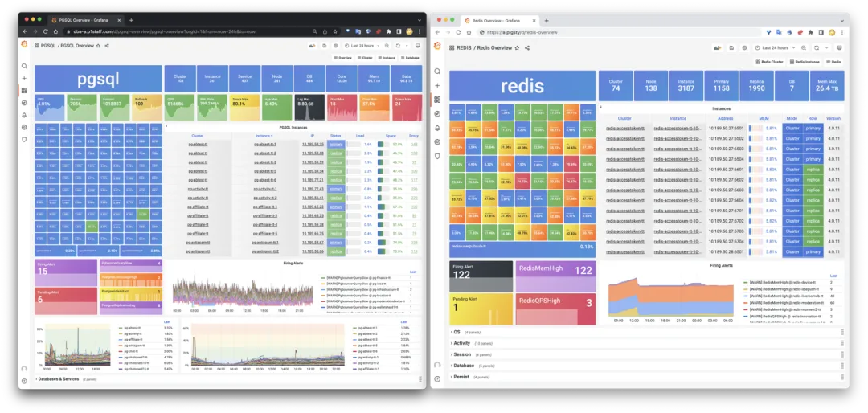Share the PGSQL Overview dashboard

pos(106,46)
